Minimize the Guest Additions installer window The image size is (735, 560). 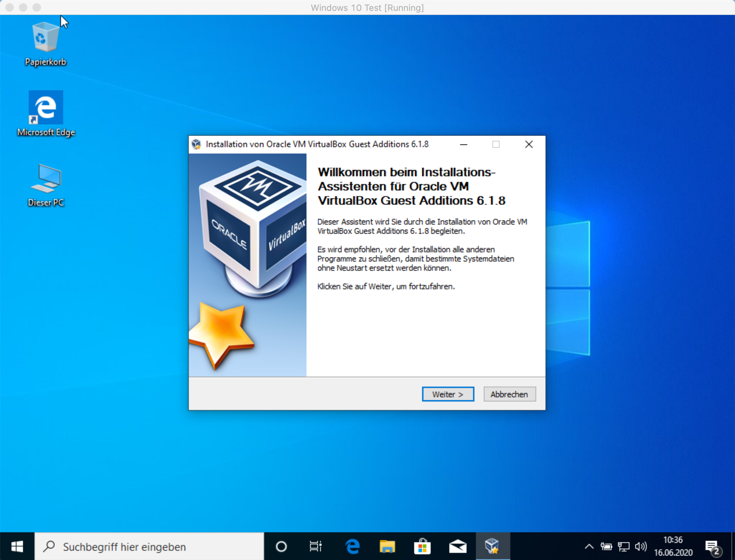pos(464,144)
